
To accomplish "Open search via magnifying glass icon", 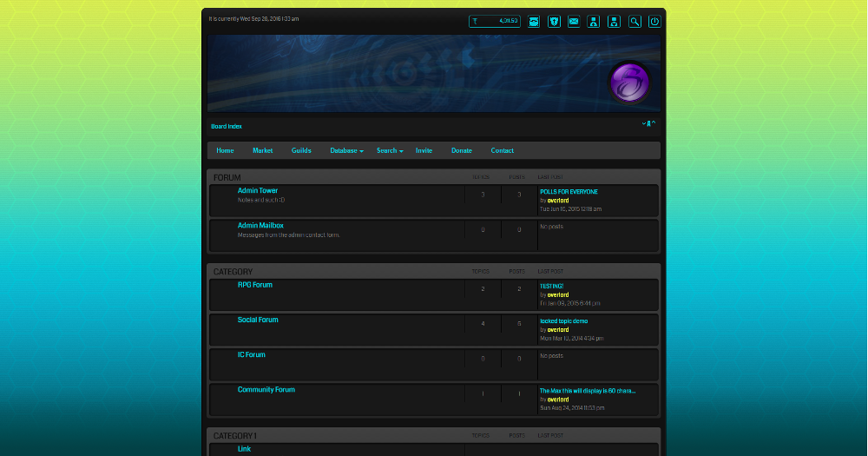I will (635, 21).
